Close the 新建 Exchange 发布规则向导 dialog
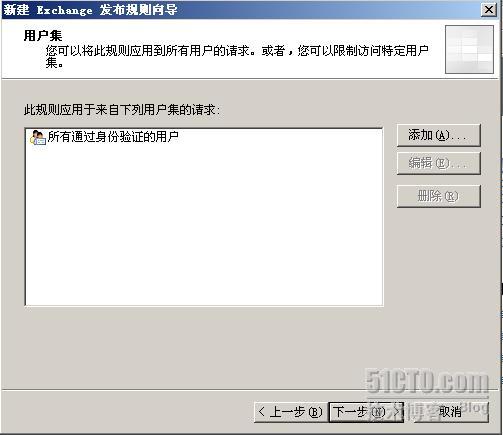The image size is (503, 435). (489, 9)
